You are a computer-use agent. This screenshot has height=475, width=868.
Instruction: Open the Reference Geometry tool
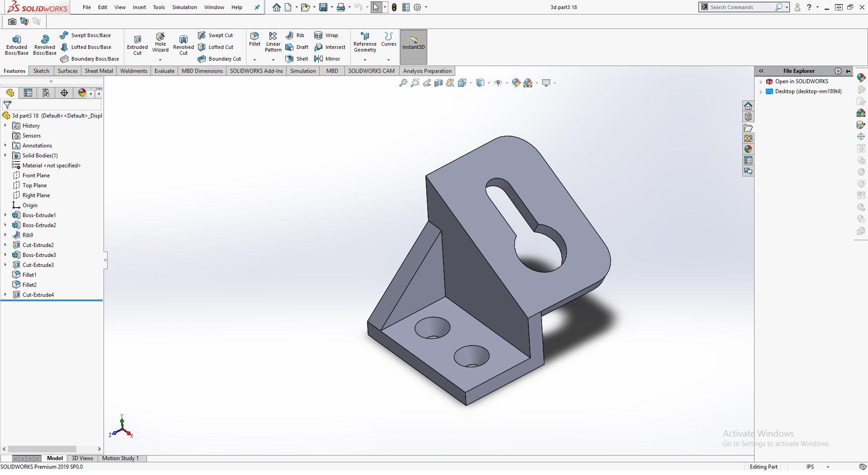[365, 42]
